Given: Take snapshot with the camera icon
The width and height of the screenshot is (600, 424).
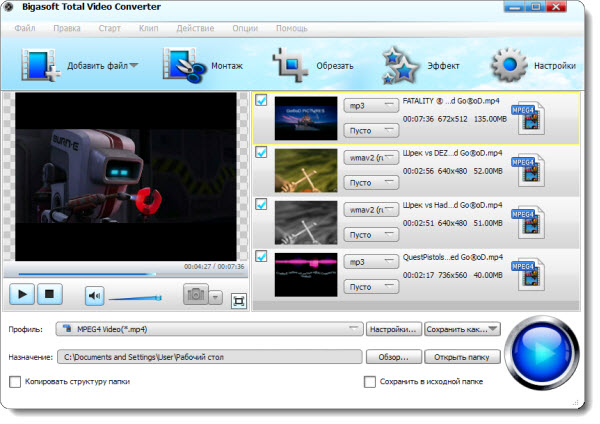Looking at the screenshot, I should (196, 295).
